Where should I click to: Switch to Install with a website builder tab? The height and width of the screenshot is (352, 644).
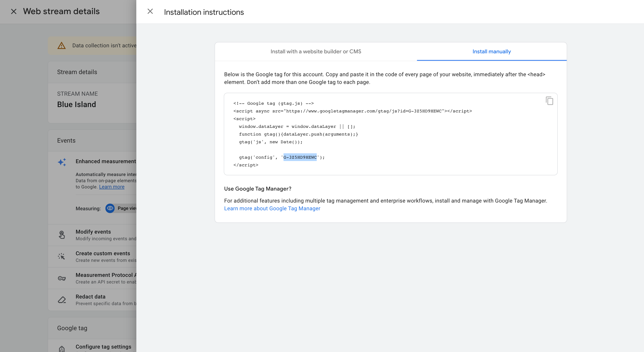click(x=316, y=51)
